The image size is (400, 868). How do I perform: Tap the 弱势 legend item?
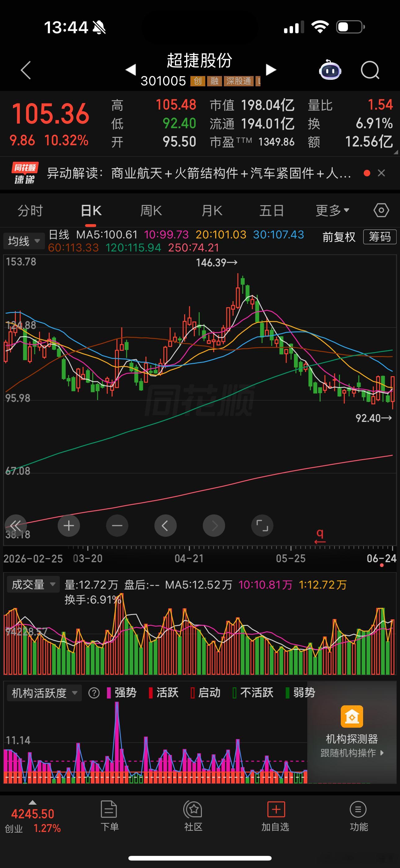tap(300, 693)
